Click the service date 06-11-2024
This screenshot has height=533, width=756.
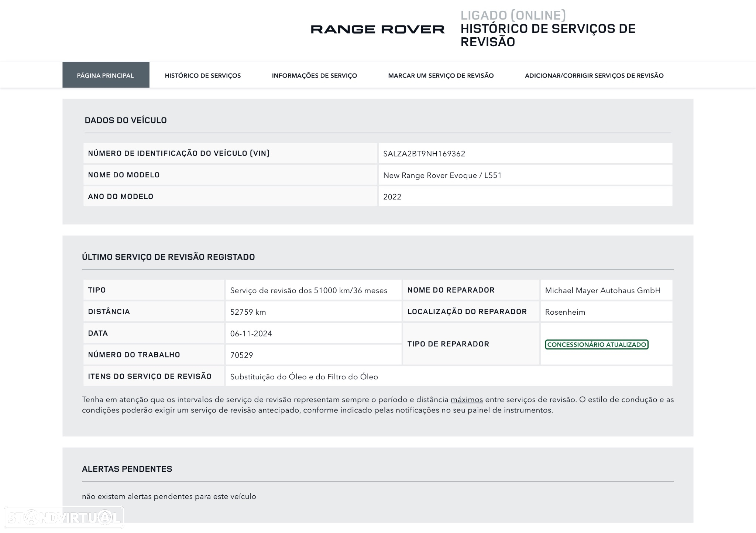click(x=251, y=334)
